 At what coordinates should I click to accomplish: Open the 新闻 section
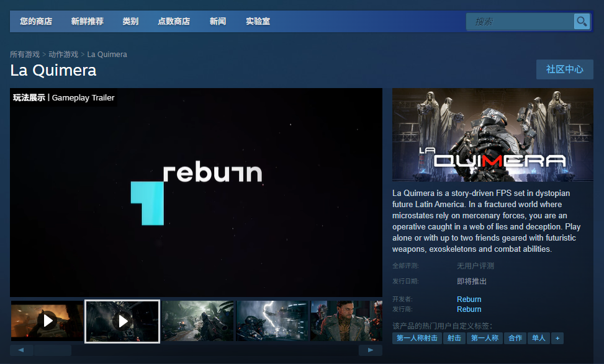point(218,21)
